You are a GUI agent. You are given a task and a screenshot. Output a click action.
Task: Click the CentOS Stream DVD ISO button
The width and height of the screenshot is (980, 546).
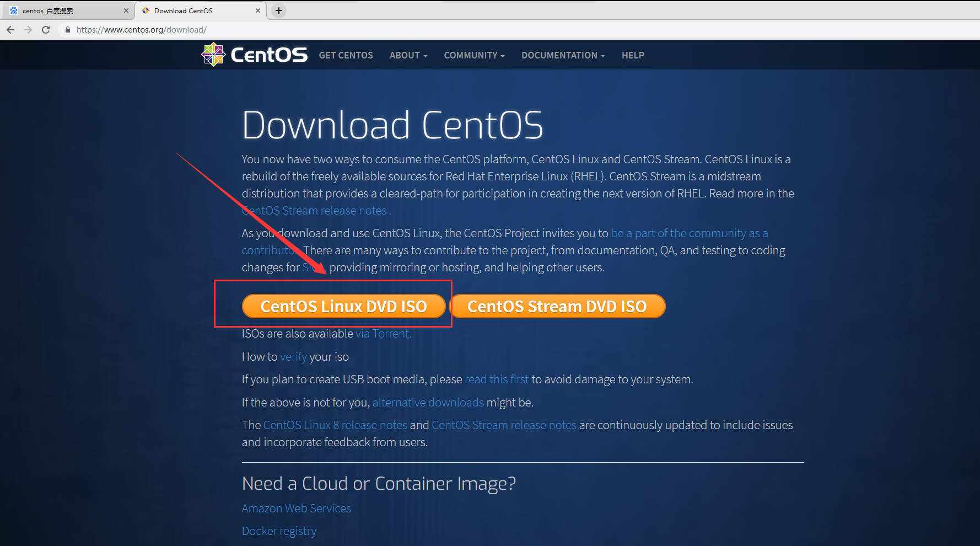click(557, 306)
